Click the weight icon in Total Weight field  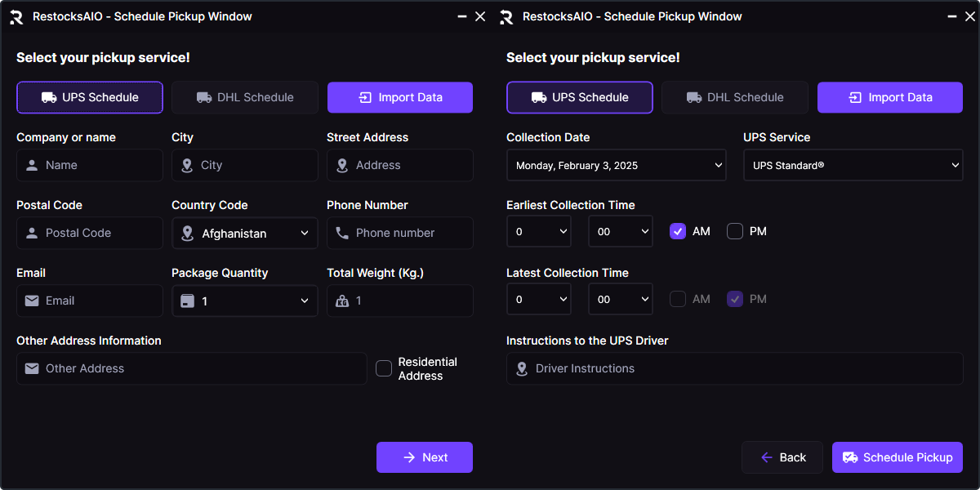(x=342, y=301)
